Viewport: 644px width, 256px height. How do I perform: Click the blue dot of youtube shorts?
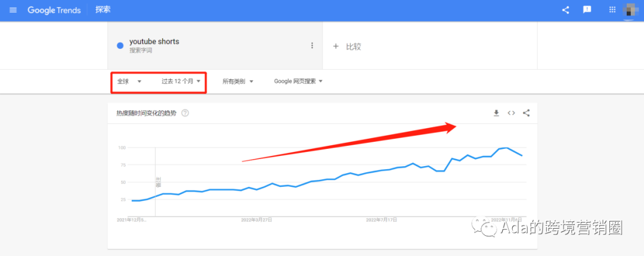120,46
